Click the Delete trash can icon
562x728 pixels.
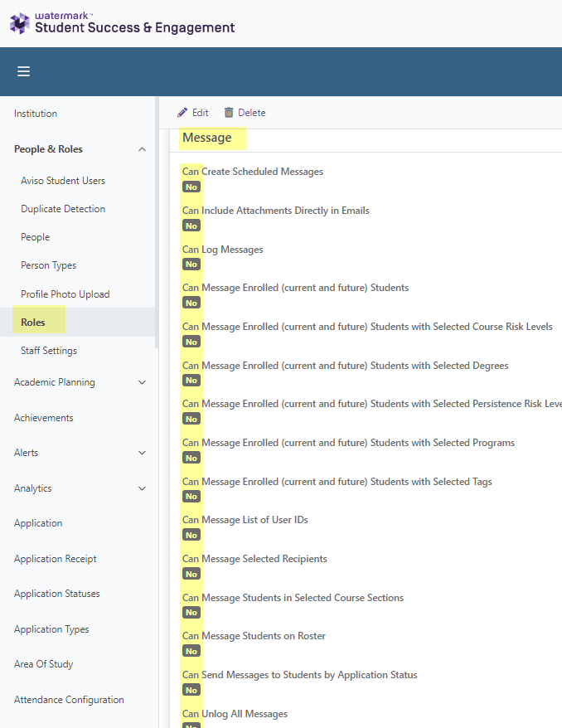pos(229,113)
